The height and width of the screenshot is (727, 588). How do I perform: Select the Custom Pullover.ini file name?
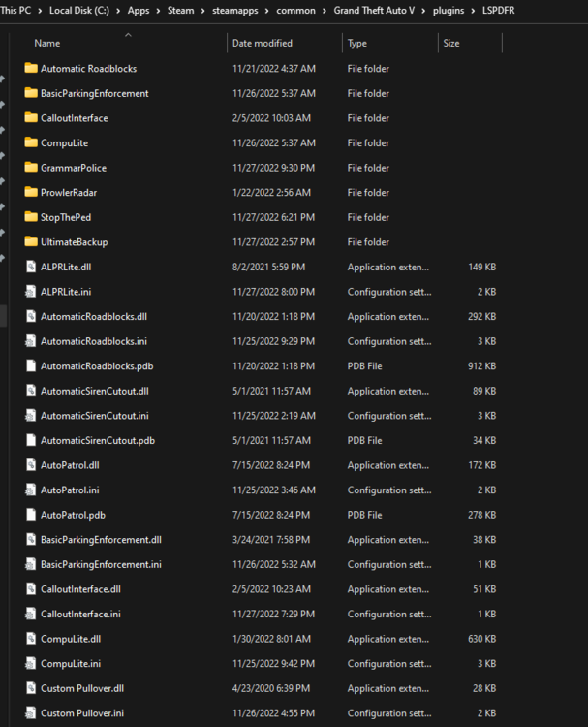(82, 713)
